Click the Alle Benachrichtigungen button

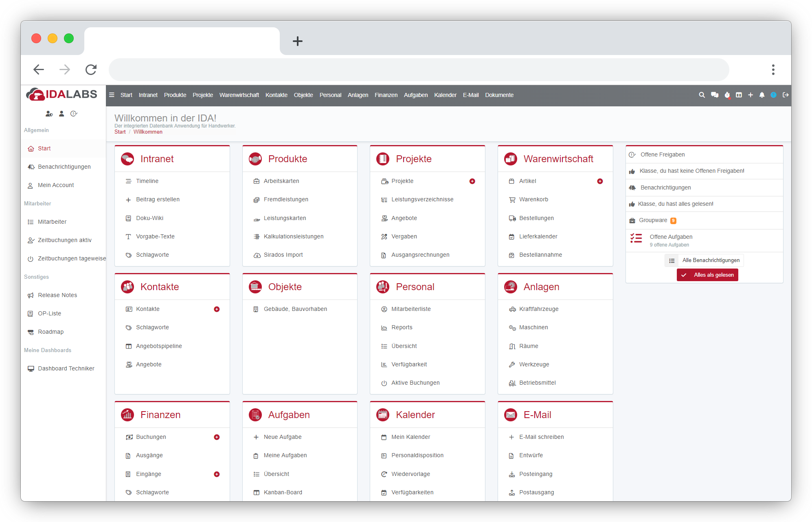click(704, 260)
